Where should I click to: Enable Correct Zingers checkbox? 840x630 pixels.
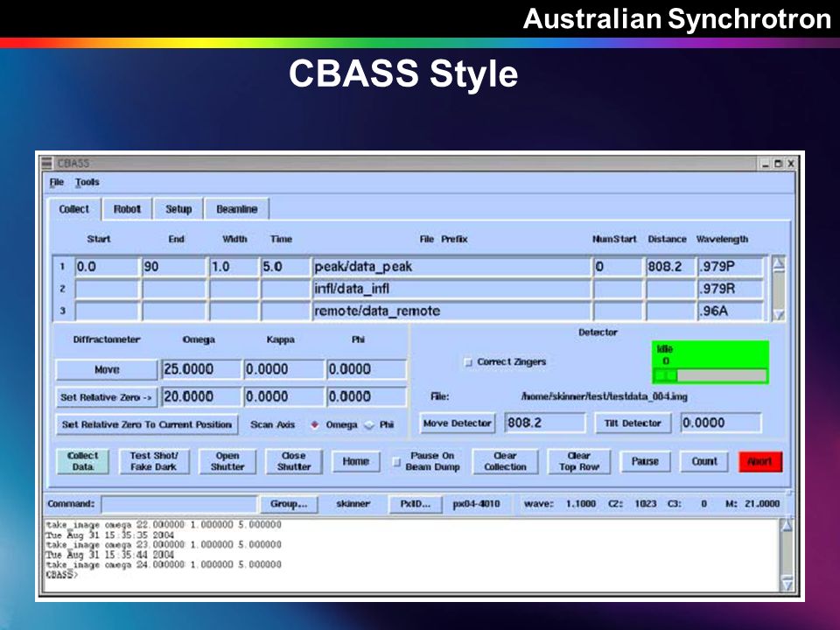coord(468,362)
